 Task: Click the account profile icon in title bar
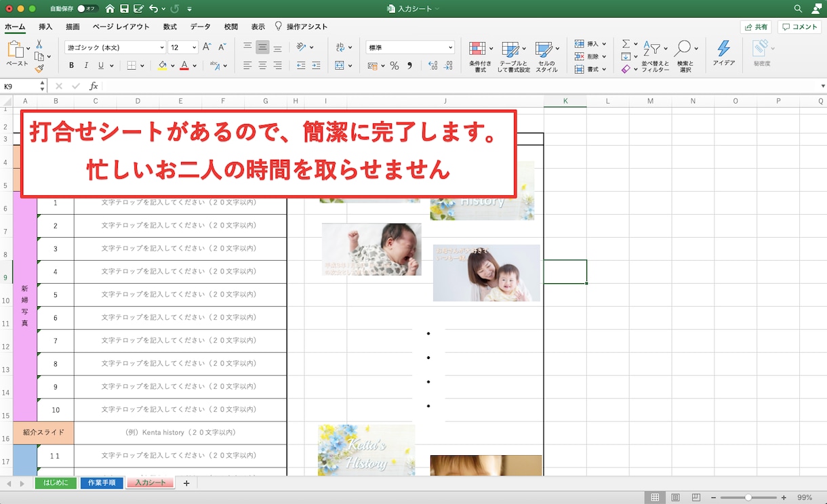pos(816,9)
